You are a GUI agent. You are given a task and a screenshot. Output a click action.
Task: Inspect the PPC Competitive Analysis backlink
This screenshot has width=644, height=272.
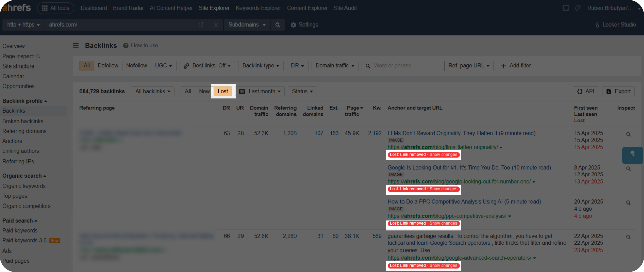(628, 203)
